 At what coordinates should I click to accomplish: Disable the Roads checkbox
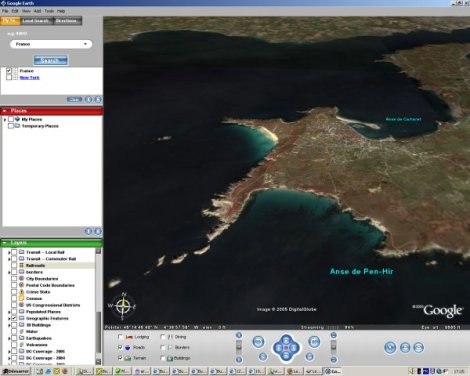(120, 347)
